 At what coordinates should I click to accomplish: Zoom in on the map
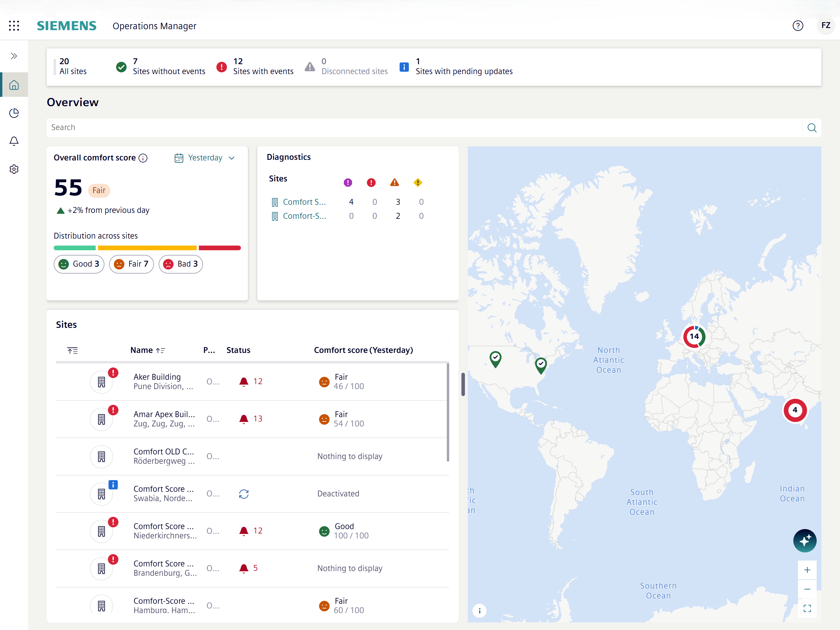(x=807, y=570)
